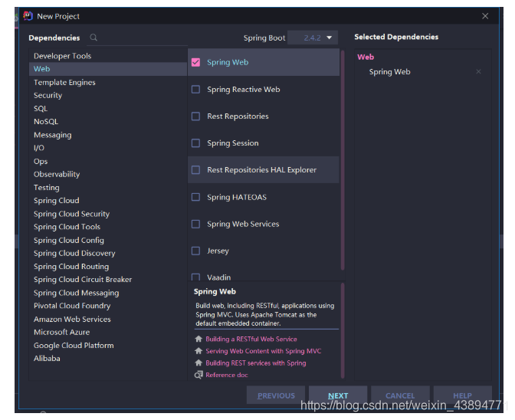The image size is (515, 420).
Task: Uncheck the Spring Web checkbox
Action: click(195, 62)
